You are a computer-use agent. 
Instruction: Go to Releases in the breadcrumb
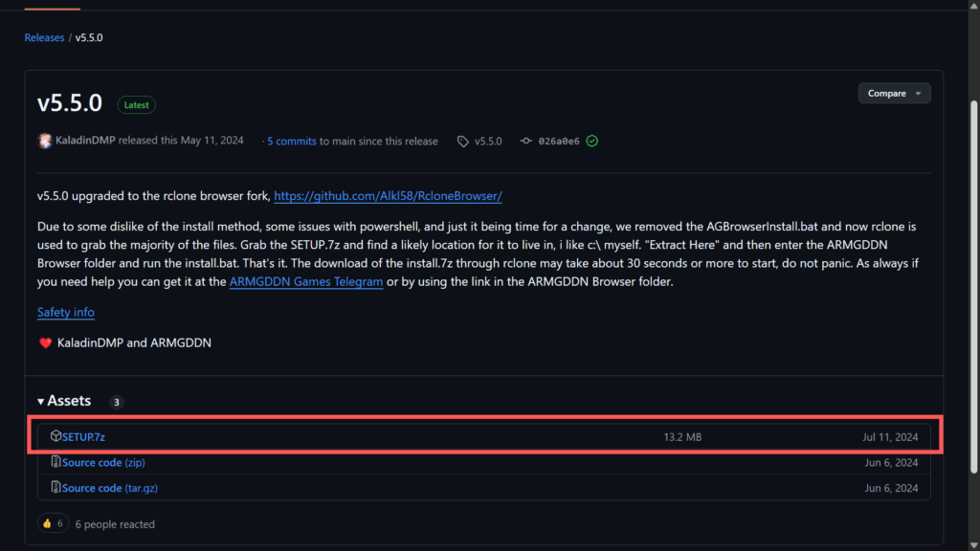[x=44, y=37]
